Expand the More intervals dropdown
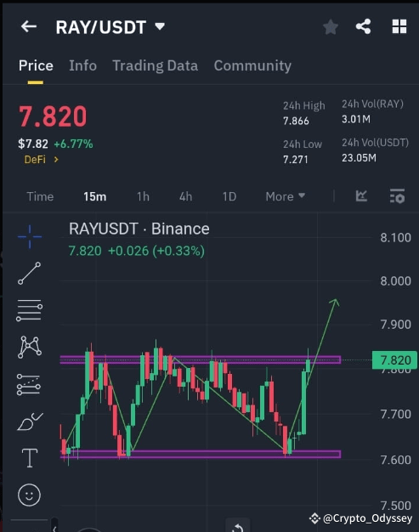 pos(286,196)
